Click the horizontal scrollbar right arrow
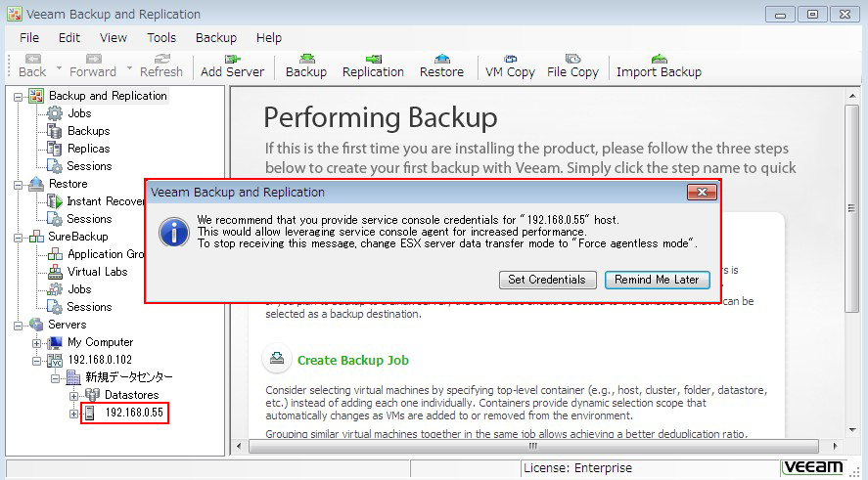The width and height of the screenshot is (868, 480). tap(835, 446)
